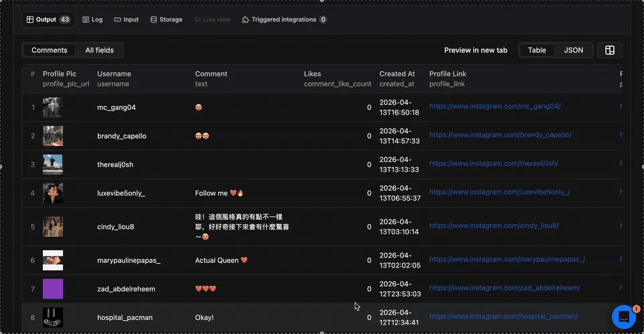Switch to All fields view

99,50
